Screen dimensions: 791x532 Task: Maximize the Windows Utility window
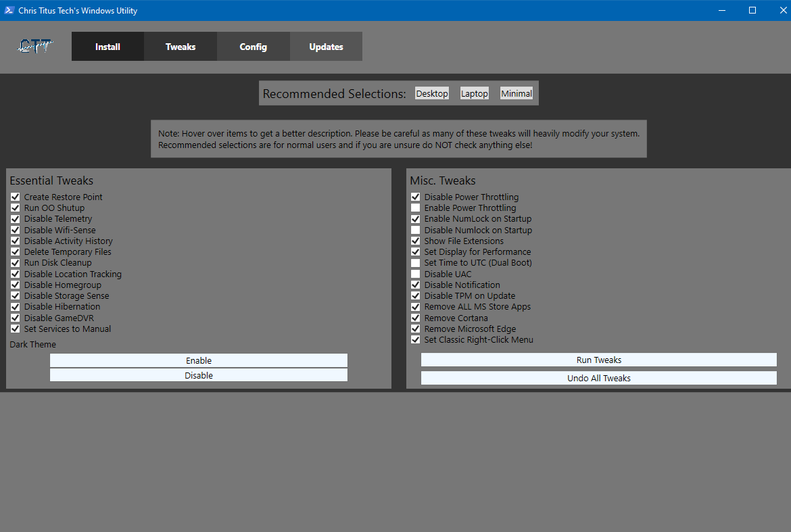tap(752, 10)
